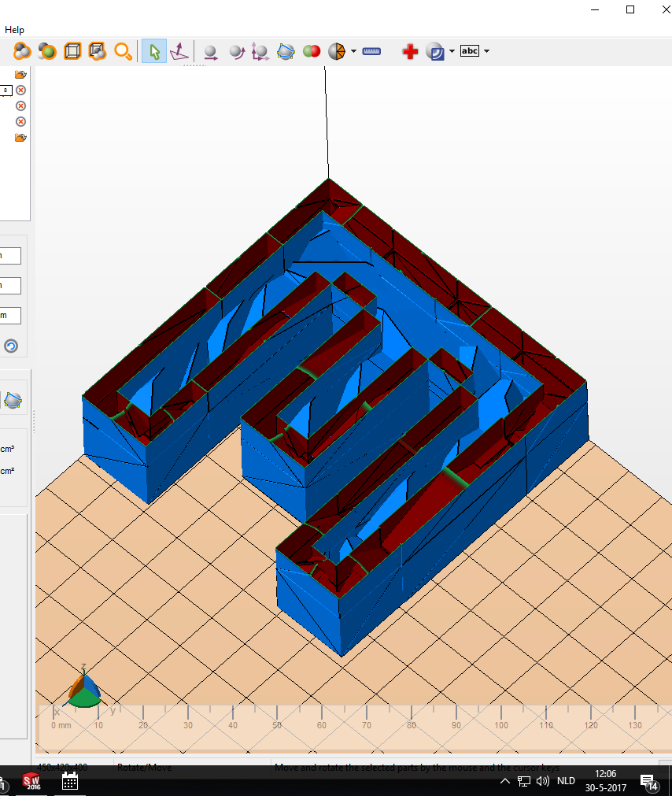Click the zoom-to-all-parts grey spheres icon
This screenshot has width=672, height=796.
(22, 51)
